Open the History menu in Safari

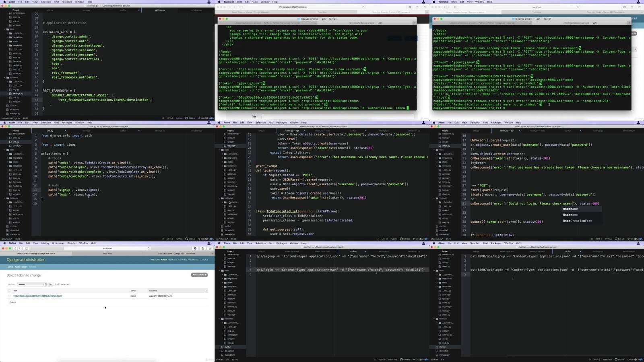coord(45,243)
